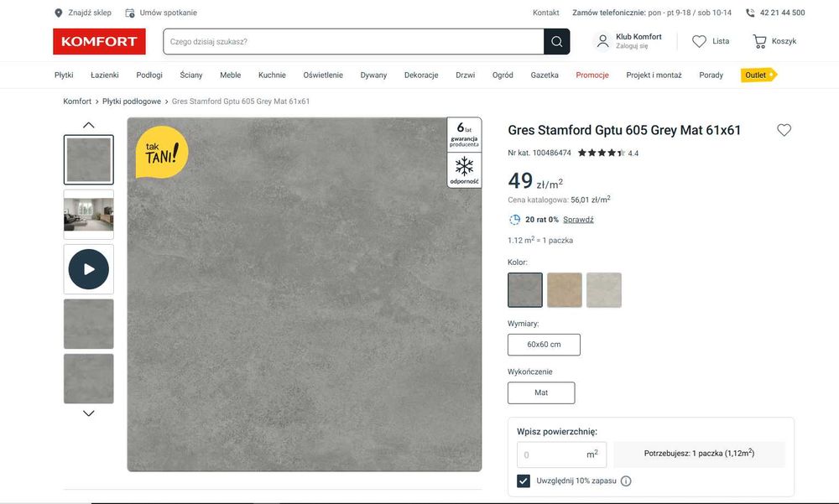
Task: Go to Płytki podłogowe breadcrumb
Action: click(132, 101)
